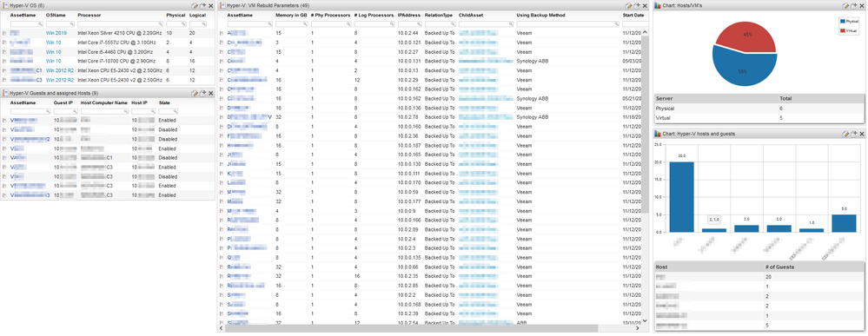Viewport: 868px width, 336px height.
Task: Sort VM table by IPAddress column
Action: click(x=409, y=15)
